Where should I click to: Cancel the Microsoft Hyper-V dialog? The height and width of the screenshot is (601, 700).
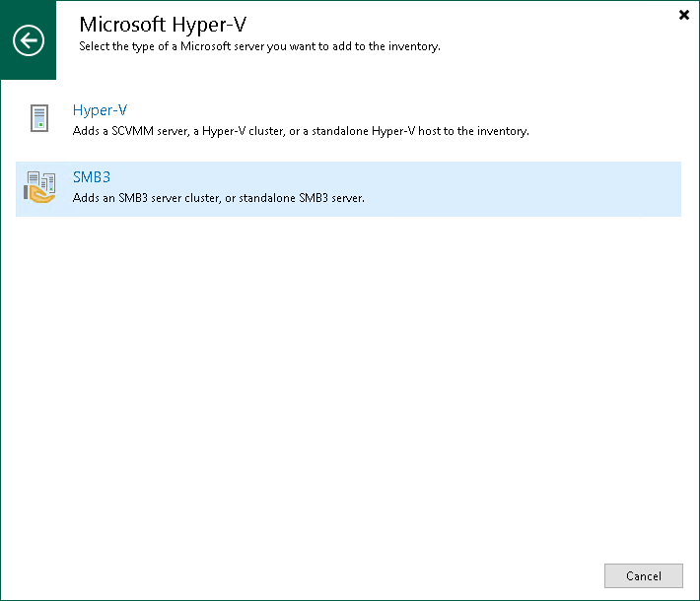[x=643, y=576]
